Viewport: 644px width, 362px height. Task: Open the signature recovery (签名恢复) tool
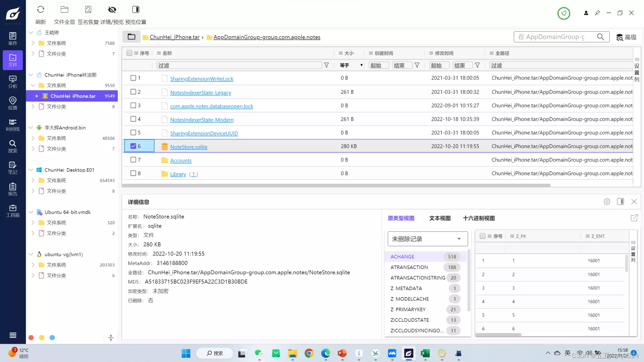pos(88,10)
